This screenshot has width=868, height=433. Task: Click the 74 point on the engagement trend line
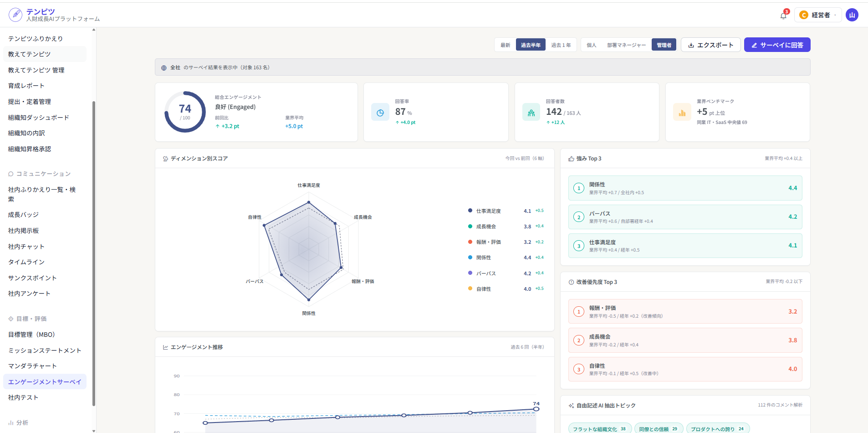[536, 409]
